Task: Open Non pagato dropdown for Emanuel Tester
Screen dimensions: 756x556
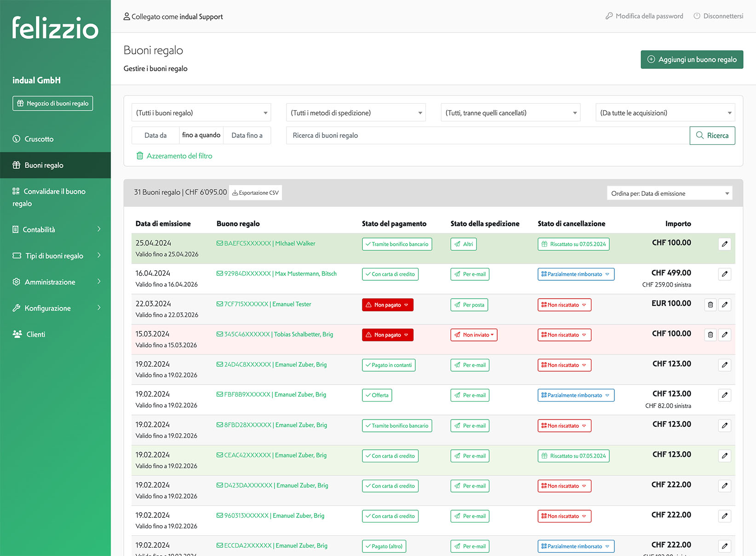Action: pos(387,305)
